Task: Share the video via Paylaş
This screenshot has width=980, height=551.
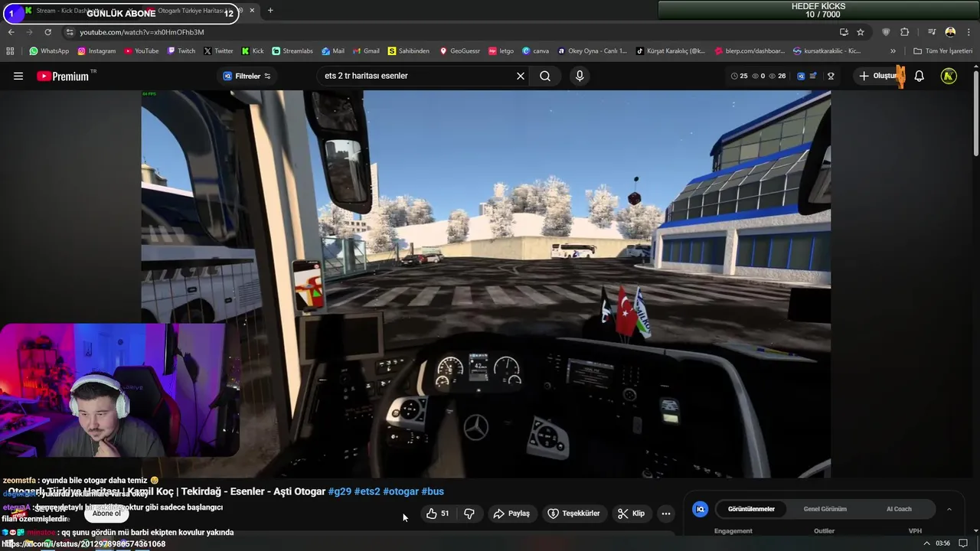Action: tap(511, 514)
